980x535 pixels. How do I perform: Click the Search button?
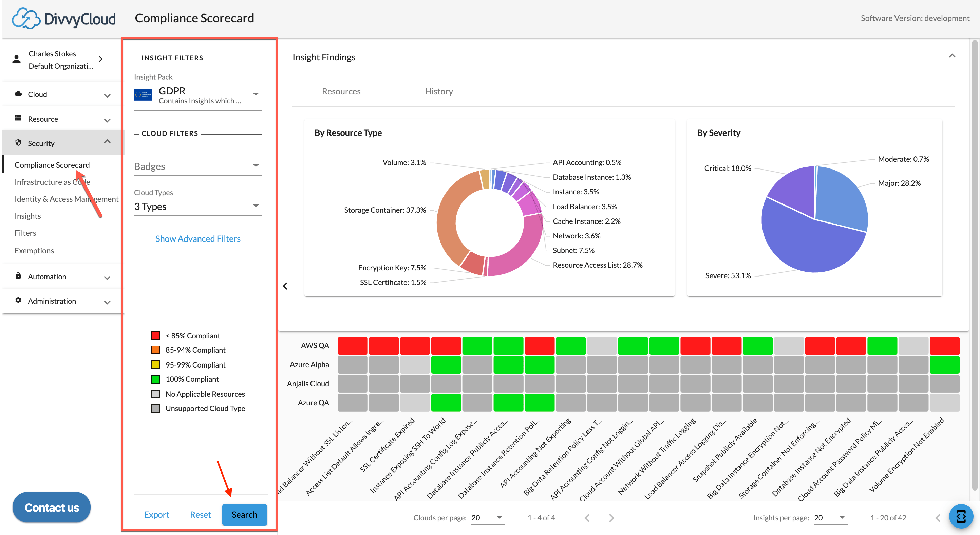click(244, 514)
